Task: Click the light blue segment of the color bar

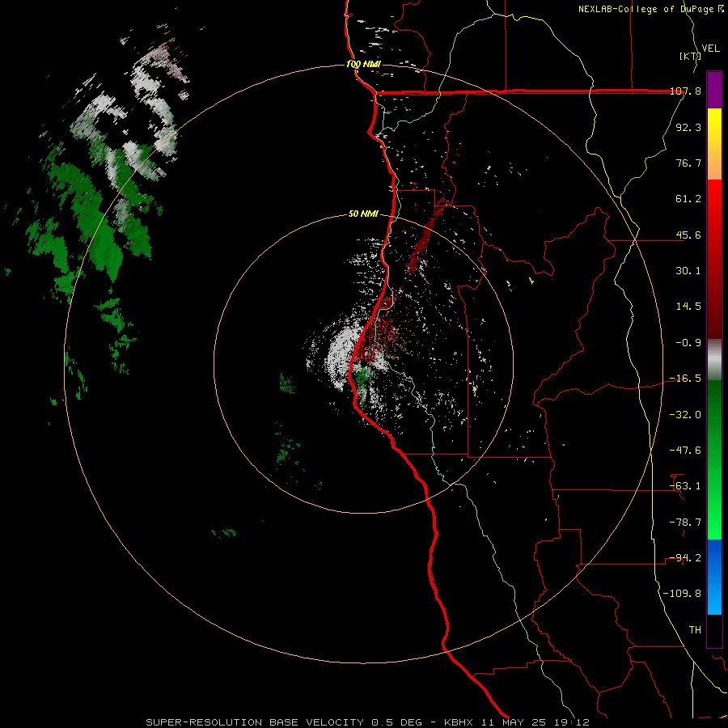Action: pyautogui.click(x=714, y=597)
